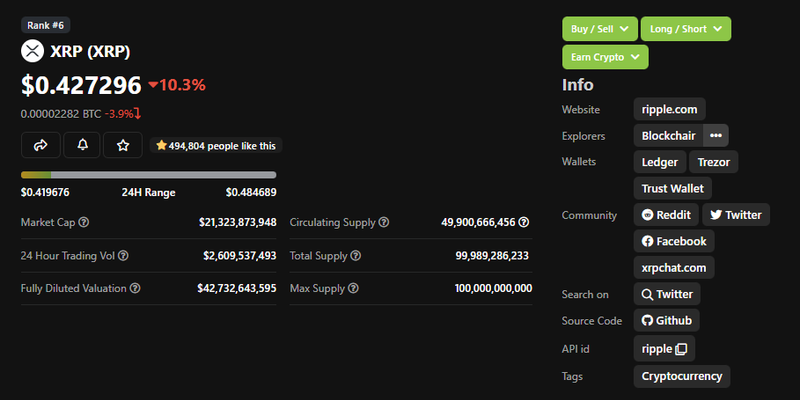Open the Buy / Sell dropdown
Viewport: 800px width, 400px height.
(599, 29)
